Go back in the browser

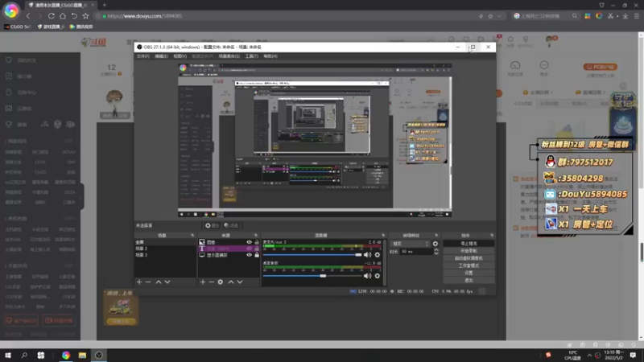[x=28, y=16]
